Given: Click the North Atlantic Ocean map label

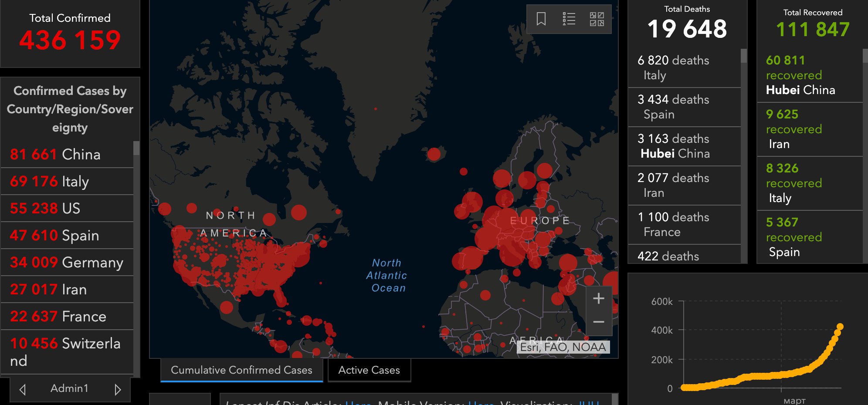Looking at the screenshot, I should 387,275.
